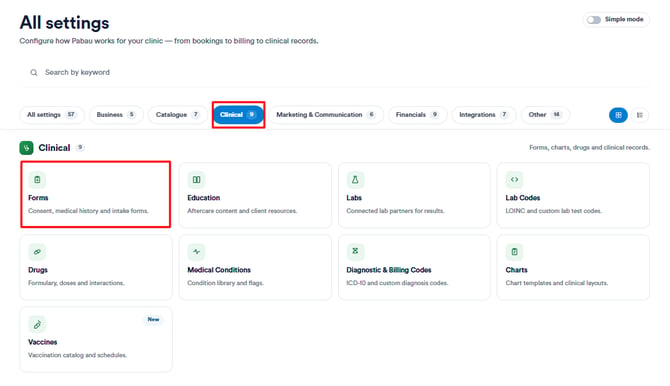
Task: Open the Forms card icon
Action: (37, 180)
